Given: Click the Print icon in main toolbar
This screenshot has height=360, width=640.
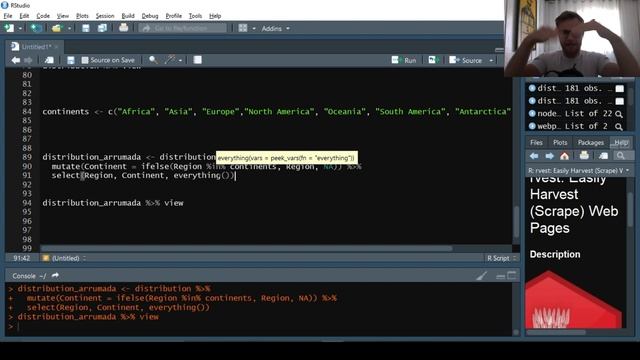Looking at the screenshot, I should click(x=123, y=28).
